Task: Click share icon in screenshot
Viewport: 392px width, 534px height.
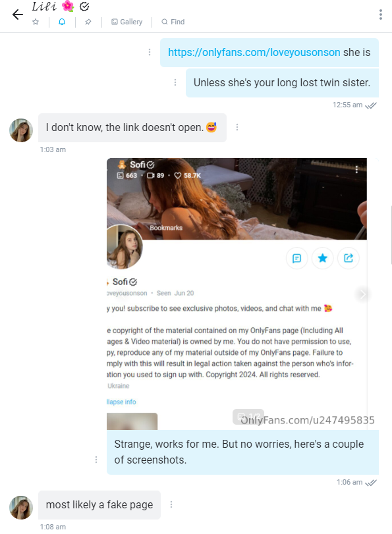Action: (x=348, y=258)
